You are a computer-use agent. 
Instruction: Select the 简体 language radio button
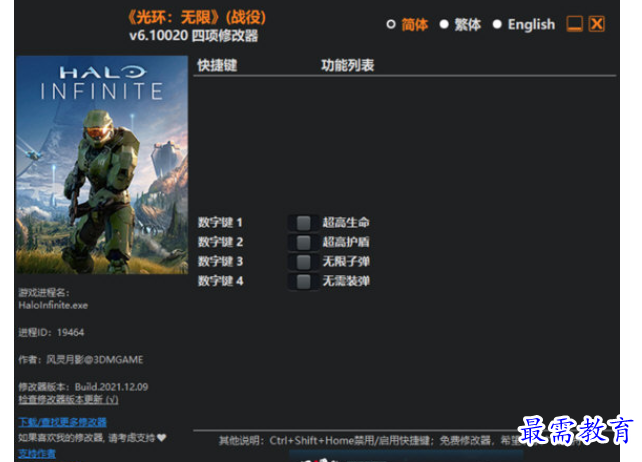tap(391, 25)
